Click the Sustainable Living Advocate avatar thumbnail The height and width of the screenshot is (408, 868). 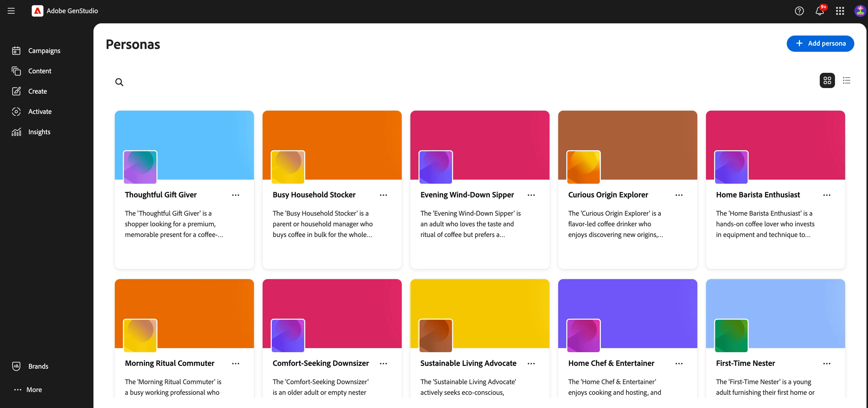coord(436,336)
